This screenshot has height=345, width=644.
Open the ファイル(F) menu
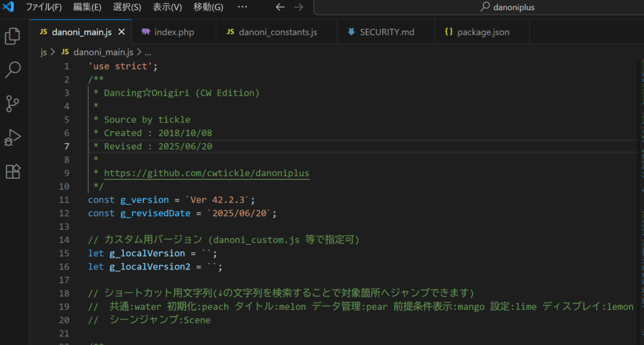coord(43,7)
